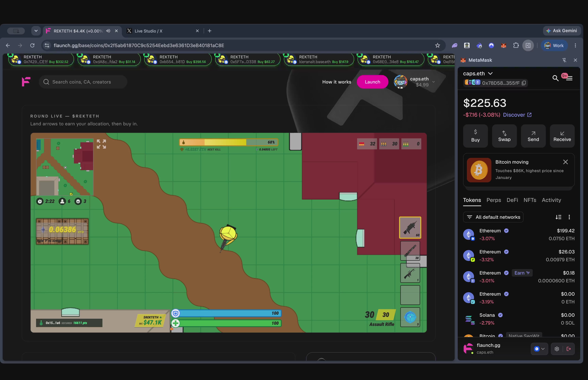Image resolution: width=588 pixels, height=380 pixels.
Task: Disconnect flaunch.gg with exit icon
Action: [569, 349]
